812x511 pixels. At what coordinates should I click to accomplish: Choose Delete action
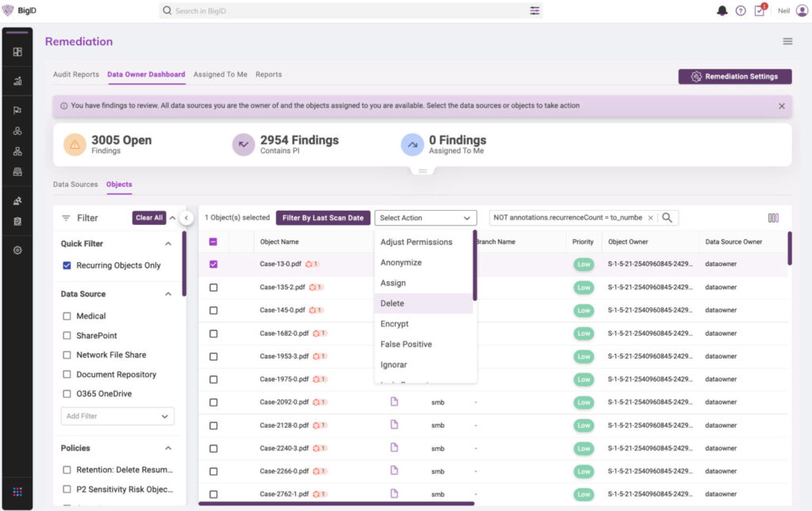point(423,303)
